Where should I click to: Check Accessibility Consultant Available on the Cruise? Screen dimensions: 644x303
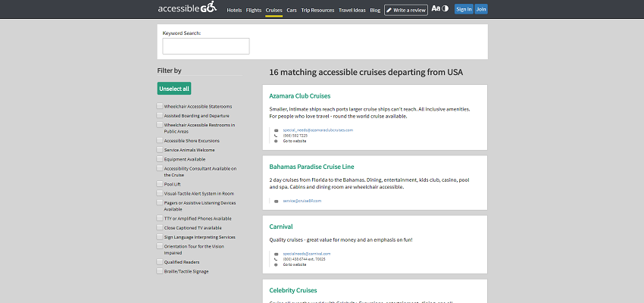160,168
